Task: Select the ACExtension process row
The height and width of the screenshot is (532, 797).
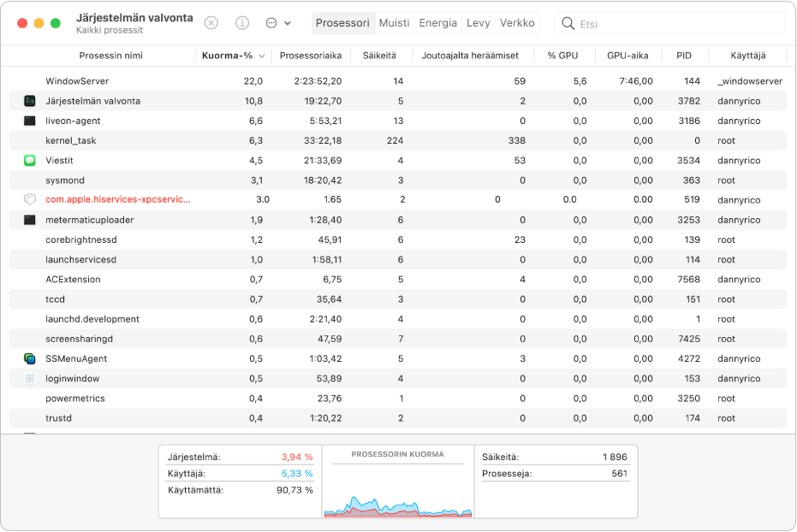Action: [398, 279]
